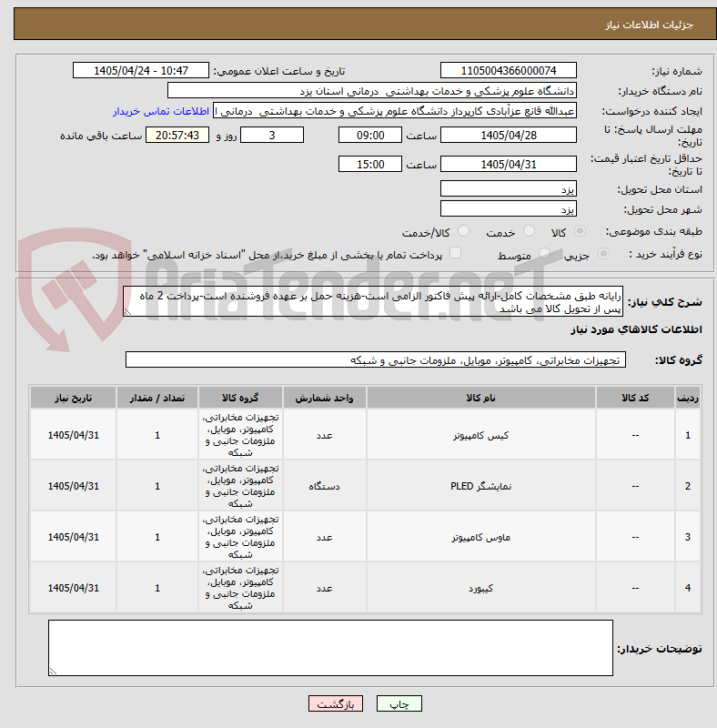Viewport: 717px width, 728px height.
Task: Click the buyer notes textarea
Action: click(330, 648)
